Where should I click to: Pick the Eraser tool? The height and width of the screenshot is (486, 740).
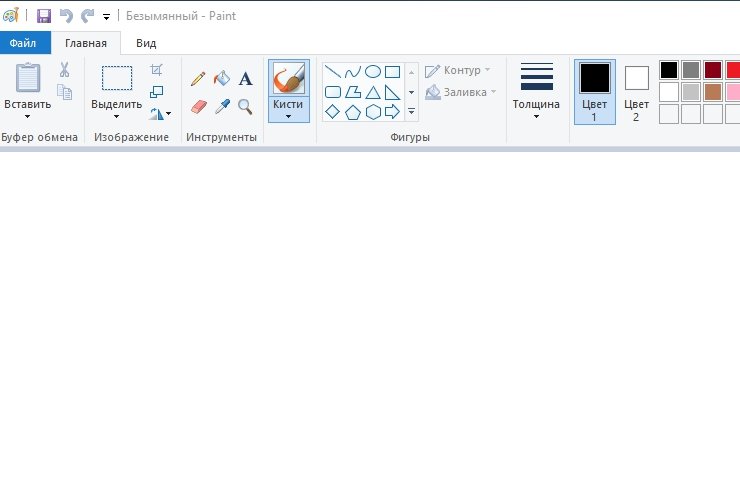pos(198,106)
